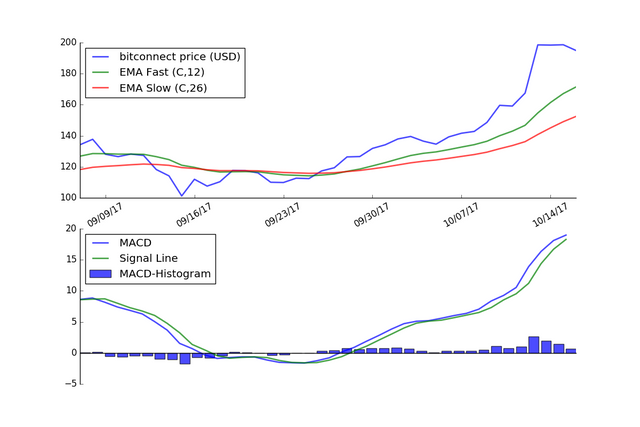Click the blue rectangle patch beside MACD-Histogram
The width and height of the screenshot is (640, 427).
point(100,274)
